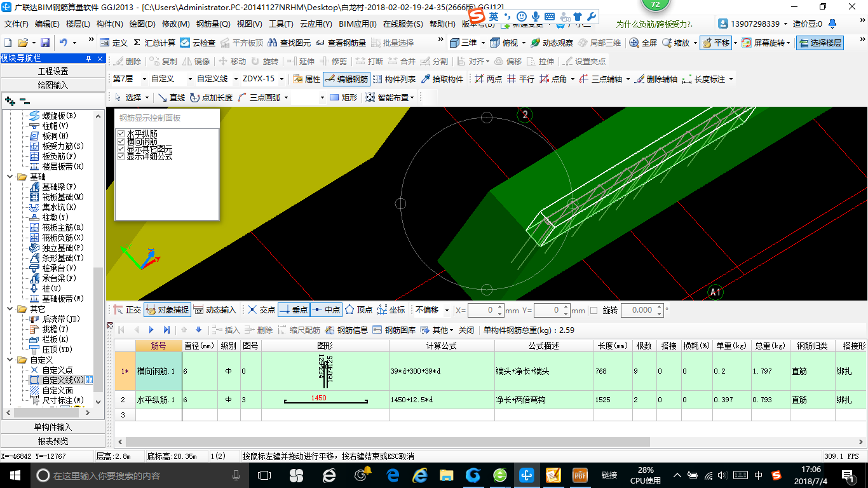868x488 pixels.
Task: Open 其他 dropdown in rebar toolbar
Action: [x=437, y=330]
